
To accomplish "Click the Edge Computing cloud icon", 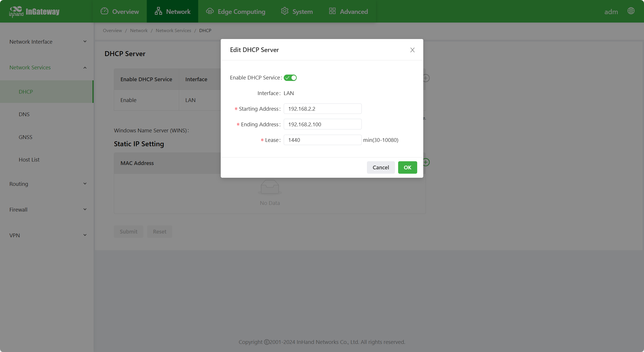I will pyautogui.click(x=210, y=11).
